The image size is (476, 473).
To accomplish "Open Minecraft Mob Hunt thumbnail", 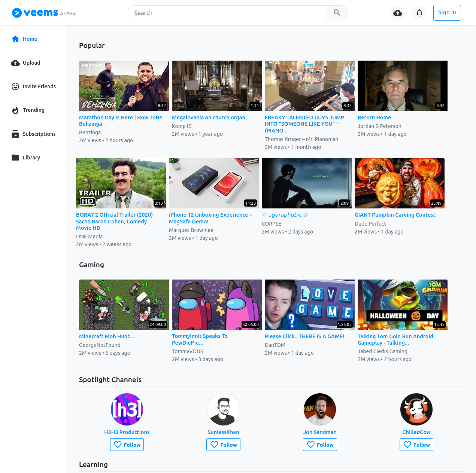I will click(124, 305).
